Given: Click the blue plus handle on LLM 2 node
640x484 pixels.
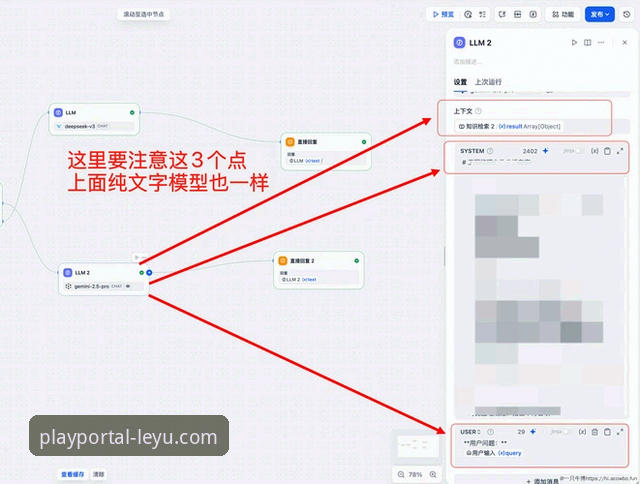Looking at the screenshot, I should (x=149, y=272).
